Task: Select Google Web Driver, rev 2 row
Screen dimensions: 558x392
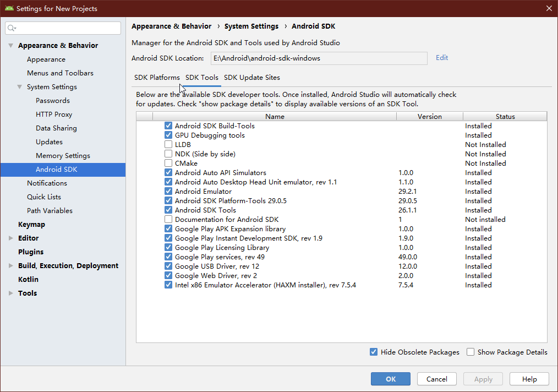Action: [x=342, y=276]
